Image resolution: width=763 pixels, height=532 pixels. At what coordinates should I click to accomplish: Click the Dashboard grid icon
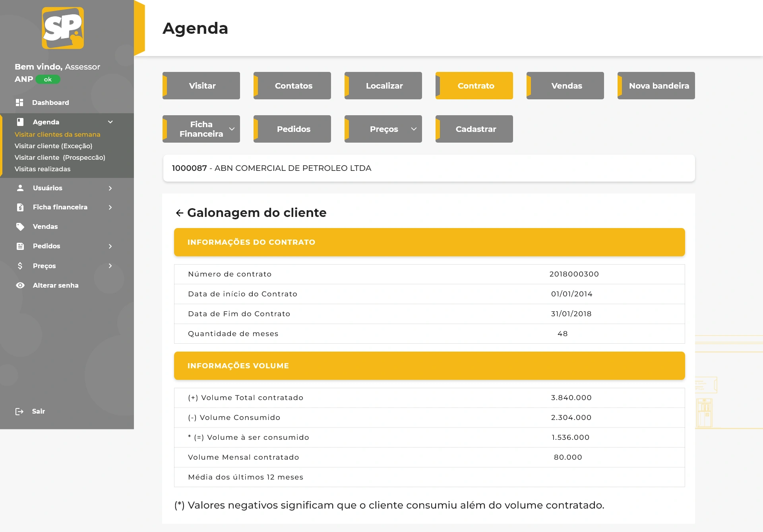[19, 103]
